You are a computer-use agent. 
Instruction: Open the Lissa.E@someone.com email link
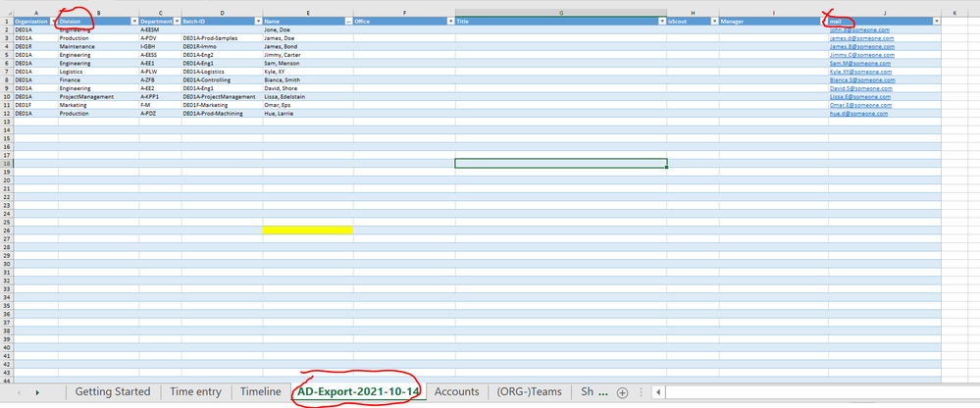(x=860, y=97)
